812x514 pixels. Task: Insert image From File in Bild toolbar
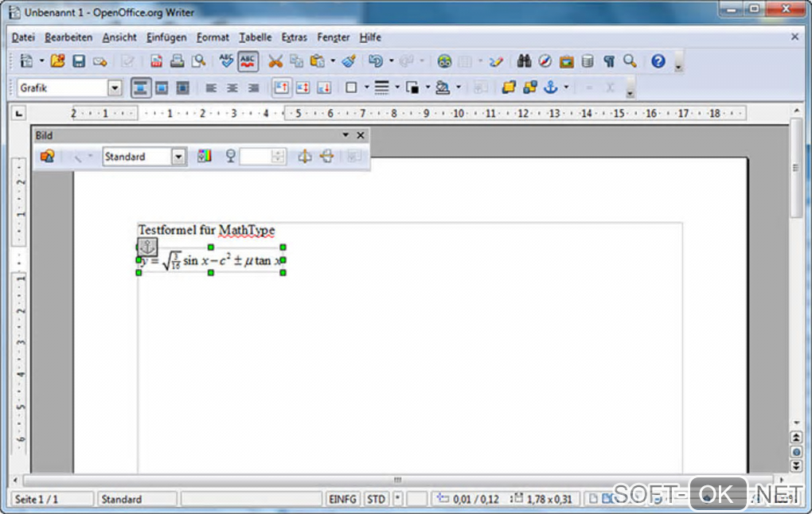48,156
